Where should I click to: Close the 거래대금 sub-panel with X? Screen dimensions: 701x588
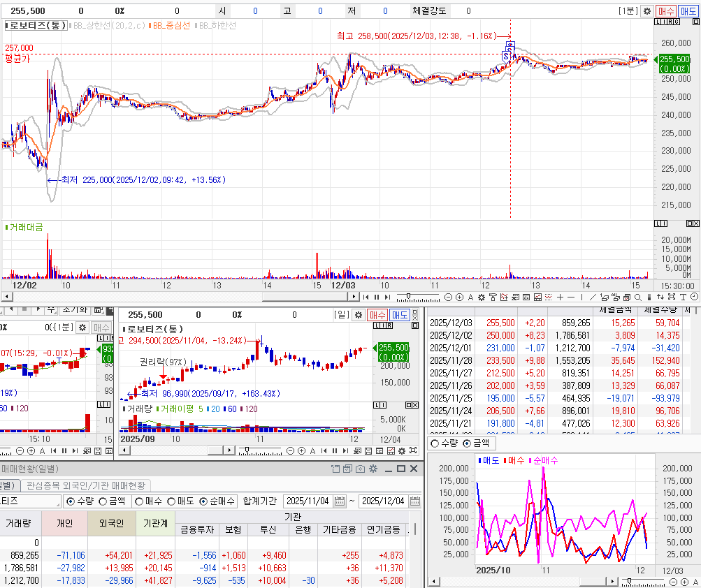695,223
